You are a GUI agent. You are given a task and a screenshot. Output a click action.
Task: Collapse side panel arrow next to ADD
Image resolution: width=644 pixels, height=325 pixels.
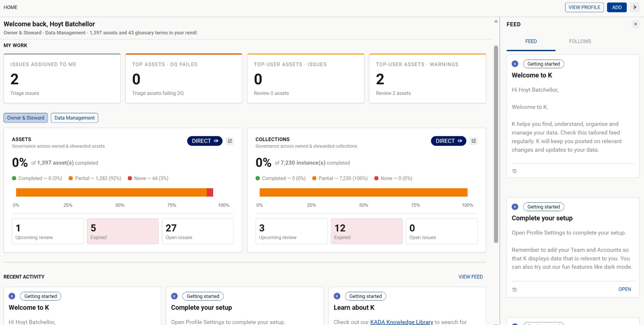click(635, 7)
